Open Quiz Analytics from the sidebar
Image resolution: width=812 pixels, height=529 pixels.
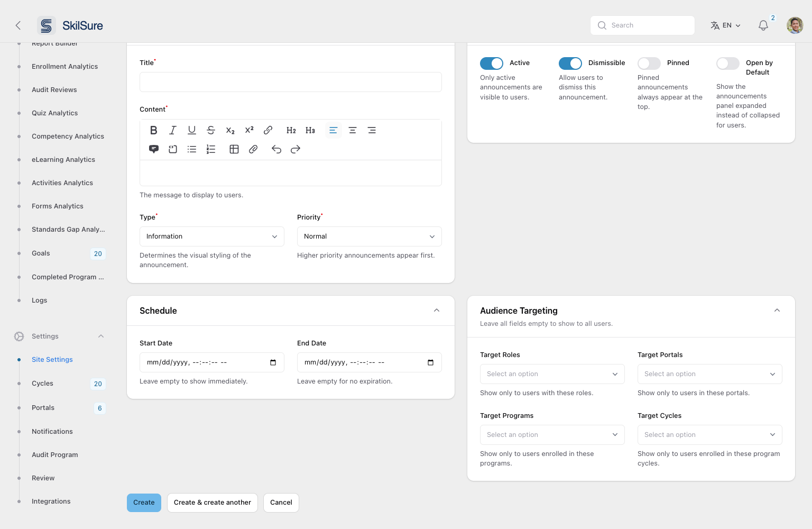point(54,113)
